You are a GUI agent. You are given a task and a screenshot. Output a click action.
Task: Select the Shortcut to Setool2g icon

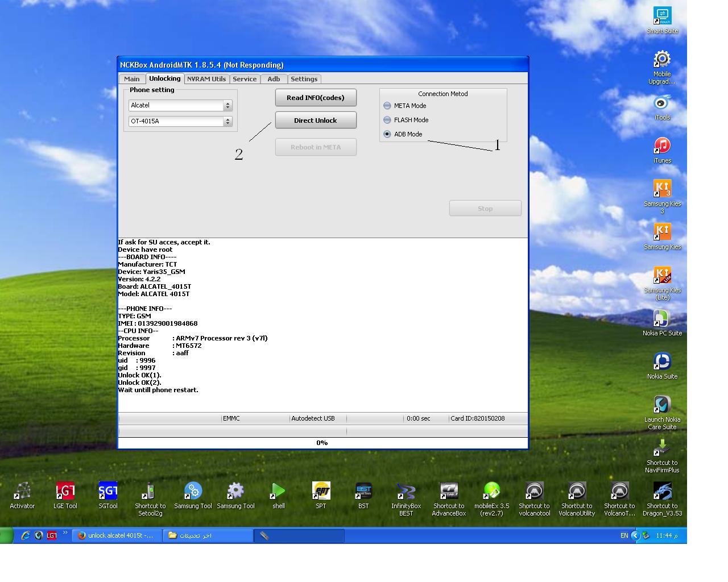tap(150, 499)
